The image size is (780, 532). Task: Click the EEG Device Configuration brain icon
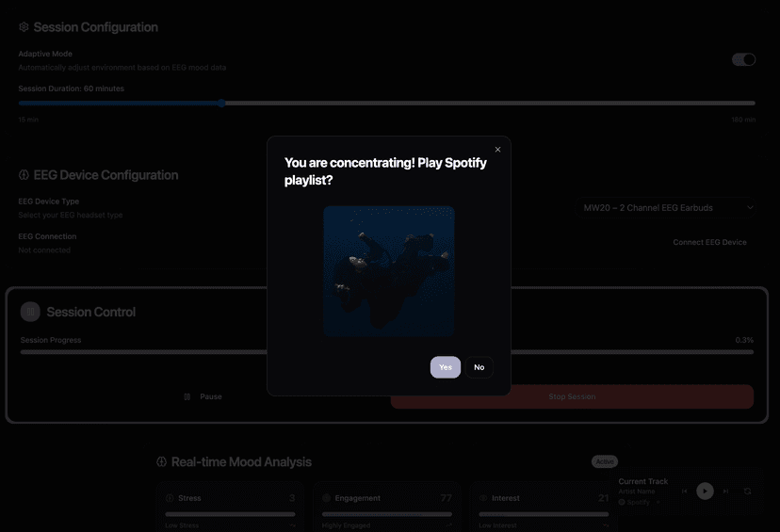click(24, 175)
